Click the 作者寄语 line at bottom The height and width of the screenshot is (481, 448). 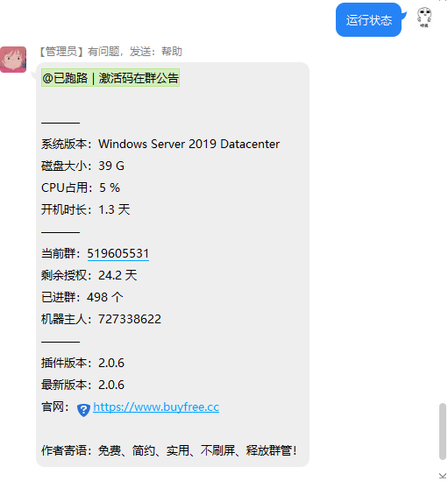(169, 450)
